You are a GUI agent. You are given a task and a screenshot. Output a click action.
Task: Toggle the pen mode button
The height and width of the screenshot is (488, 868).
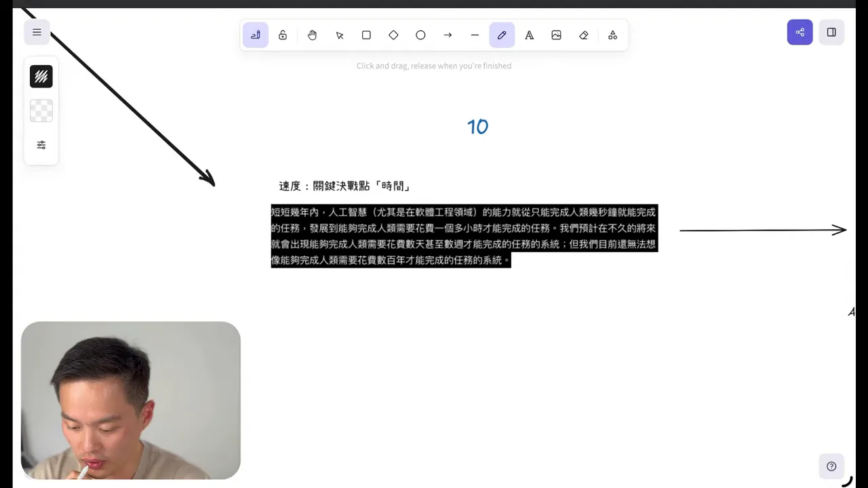pos(256,35)
